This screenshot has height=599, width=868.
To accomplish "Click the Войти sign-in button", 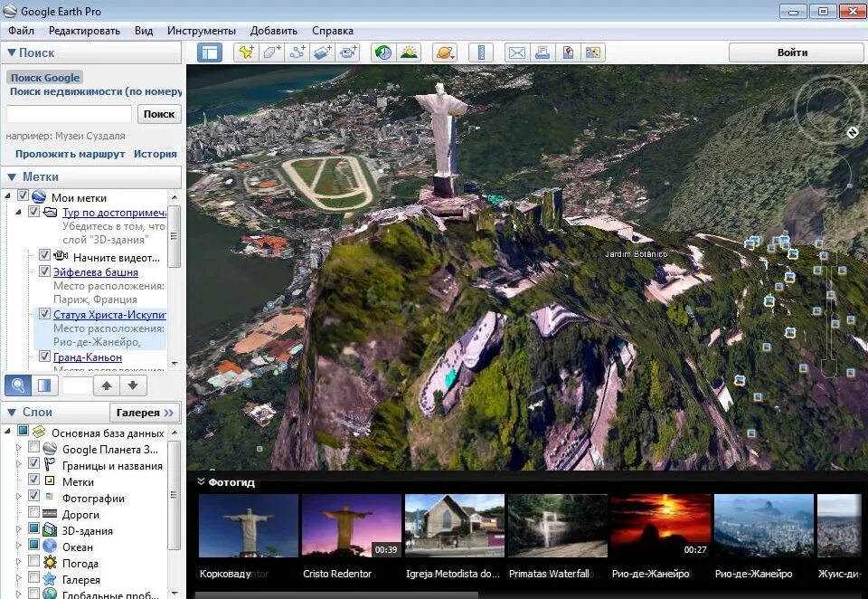I will pos(796,52).
